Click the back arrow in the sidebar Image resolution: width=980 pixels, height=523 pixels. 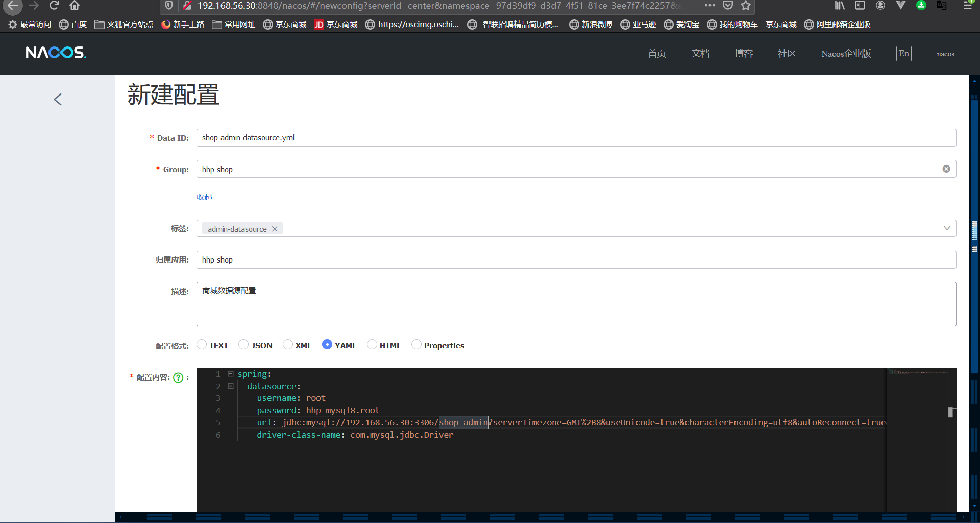click(57, 99)
